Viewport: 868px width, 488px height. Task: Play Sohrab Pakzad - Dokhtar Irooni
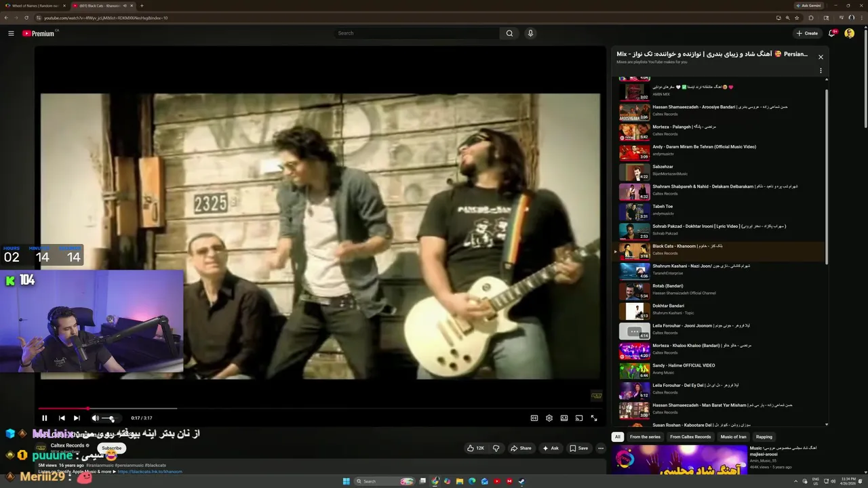pyautogui.click(x=719, y=230)
